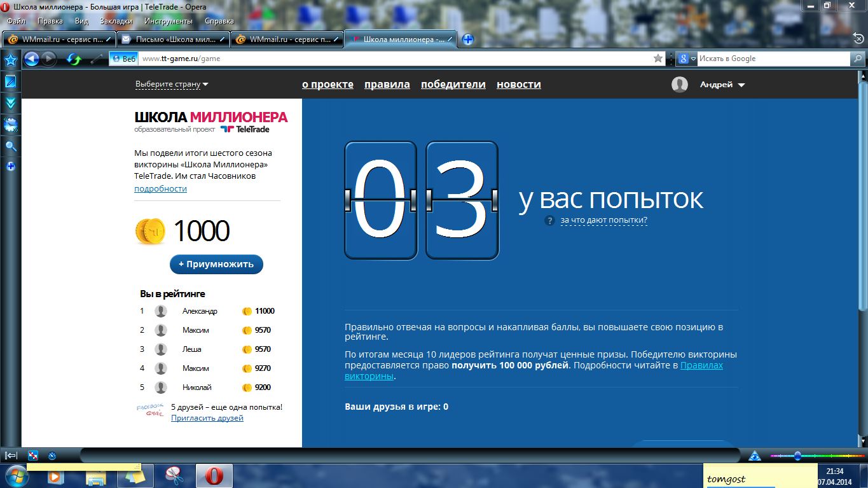This screenshot has width=868, height=488.
Task: Switch to Письмо «Школа мил... tab
Action: (173, 39)
